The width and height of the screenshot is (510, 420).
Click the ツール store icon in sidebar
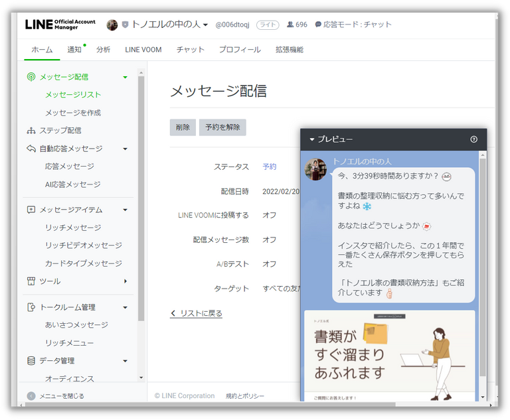tap(31, 281)
